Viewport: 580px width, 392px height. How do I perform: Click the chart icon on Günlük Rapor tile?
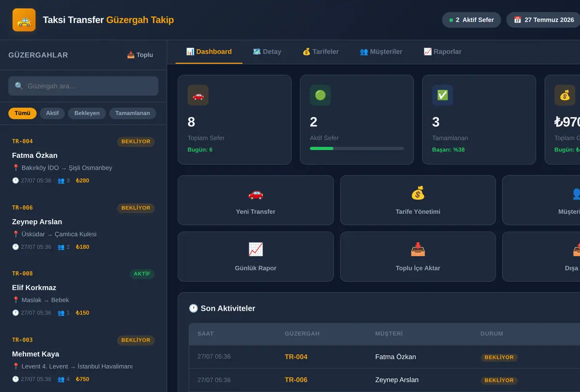coord(256,250)
